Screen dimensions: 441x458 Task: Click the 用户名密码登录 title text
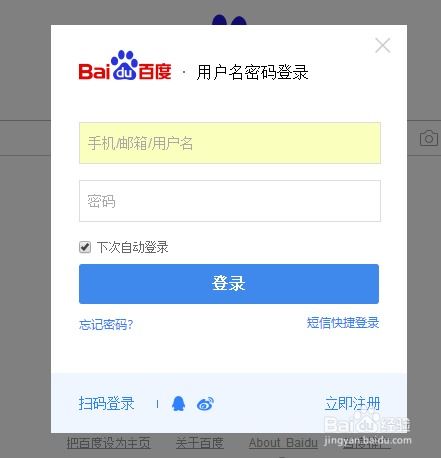tap(252, 73)
